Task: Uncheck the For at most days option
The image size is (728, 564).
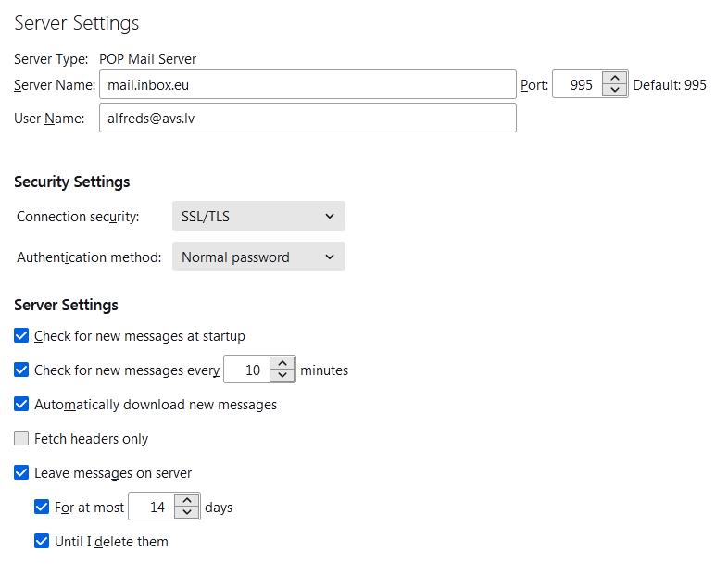Action: tap(42, 507)
